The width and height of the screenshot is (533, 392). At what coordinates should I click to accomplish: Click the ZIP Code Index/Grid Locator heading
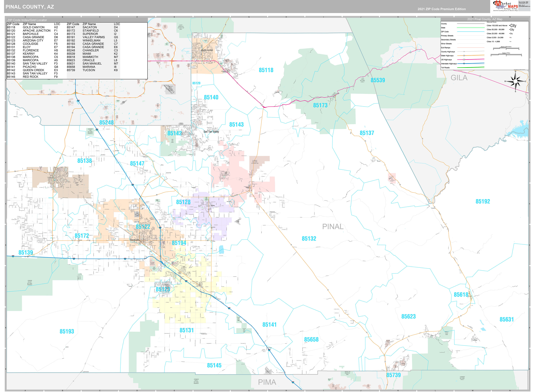click(x=27, y=20)
